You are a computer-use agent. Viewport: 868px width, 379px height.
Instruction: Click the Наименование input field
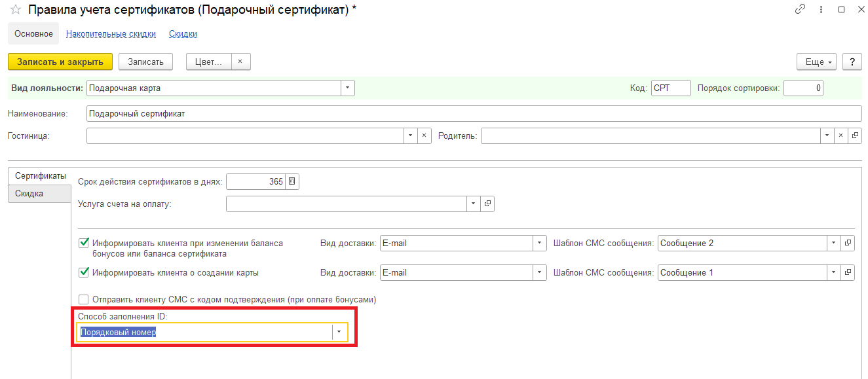tap(474, 113)
